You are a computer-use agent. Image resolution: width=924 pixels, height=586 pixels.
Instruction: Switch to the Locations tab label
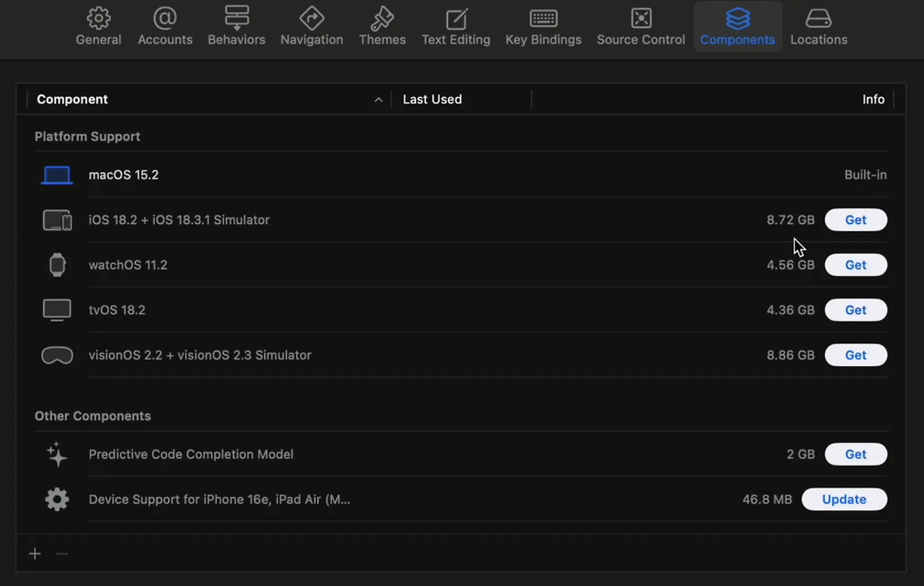[x=819, y=40]
